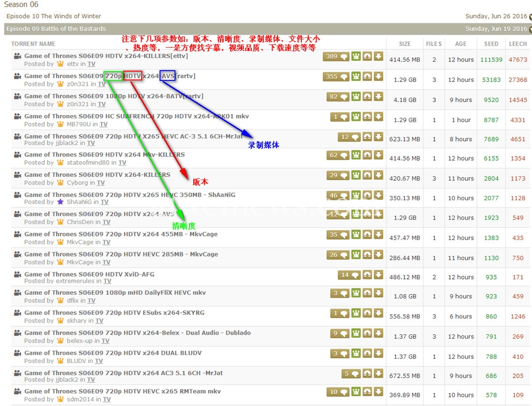Select the Season 06 heading

pyautogui.click(x=21, y=4)
